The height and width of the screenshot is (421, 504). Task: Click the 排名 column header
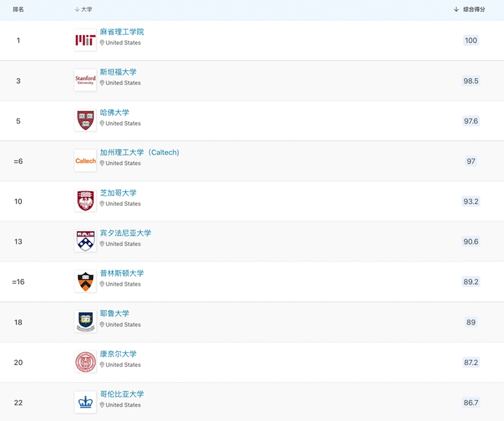coord(18,9)
